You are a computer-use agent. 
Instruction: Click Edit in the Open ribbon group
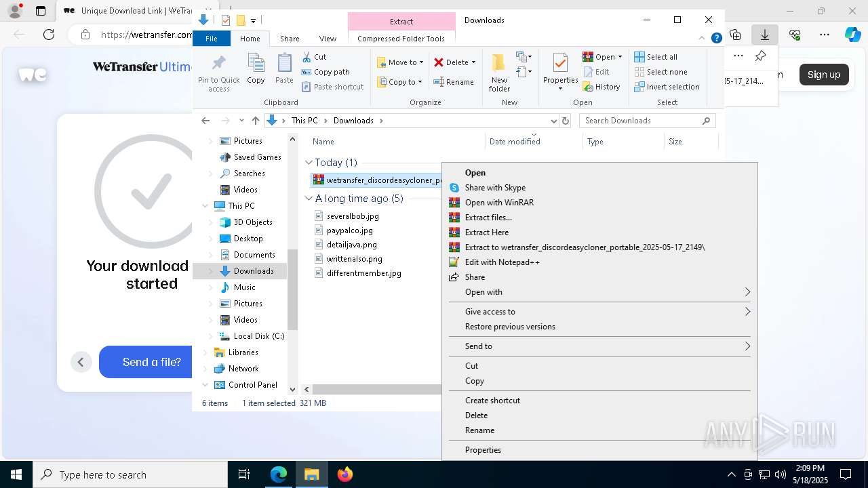(x=596, y=72)
